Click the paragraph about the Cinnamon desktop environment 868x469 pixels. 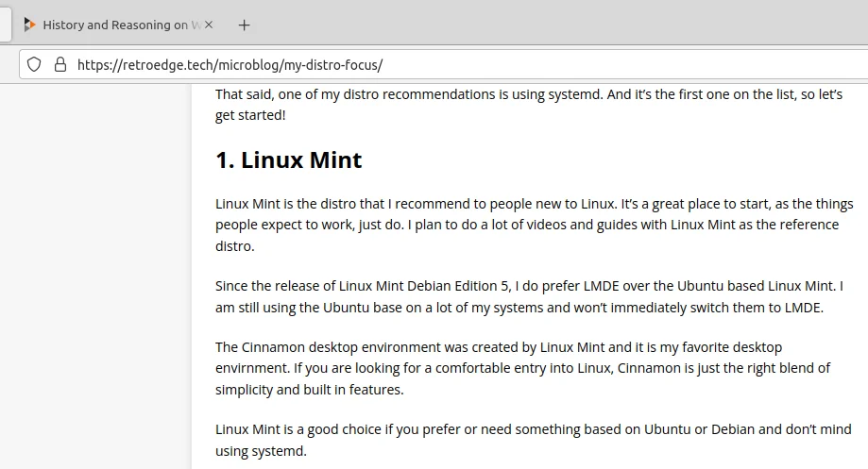coord(522,368)
